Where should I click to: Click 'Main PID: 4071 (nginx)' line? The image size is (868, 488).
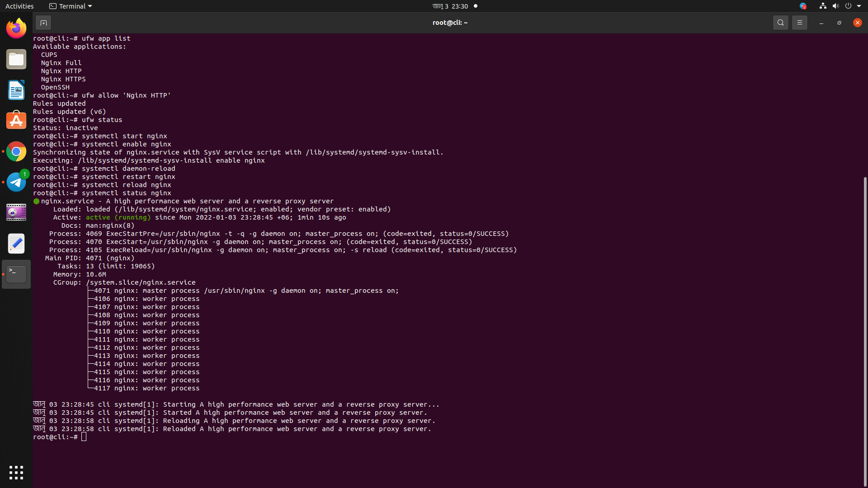tap(90, 258)
